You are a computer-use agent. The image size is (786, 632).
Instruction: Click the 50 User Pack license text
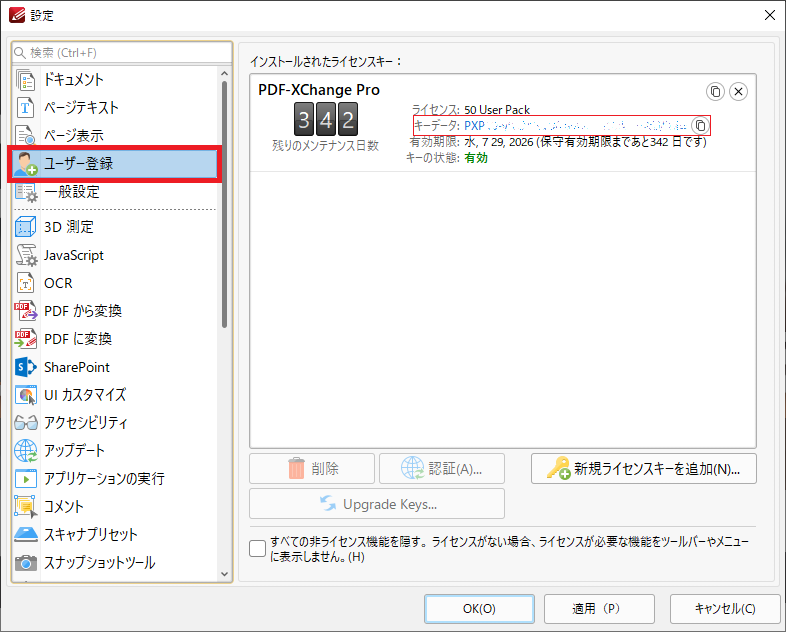pyautogui.click(x=497, y=110)
